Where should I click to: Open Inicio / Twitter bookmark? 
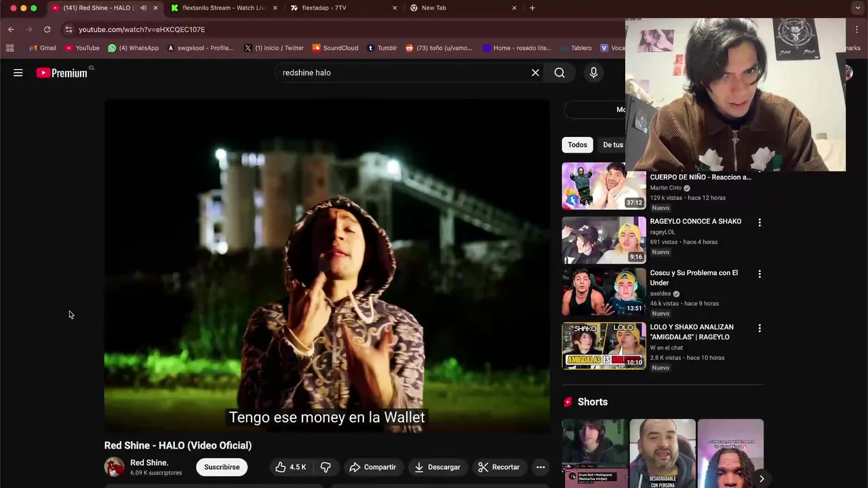(274, 48)
